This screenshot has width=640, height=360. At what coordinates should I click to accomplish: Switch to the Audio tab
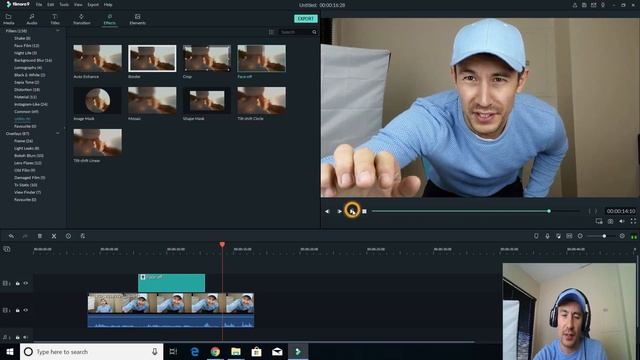point(32,19)
